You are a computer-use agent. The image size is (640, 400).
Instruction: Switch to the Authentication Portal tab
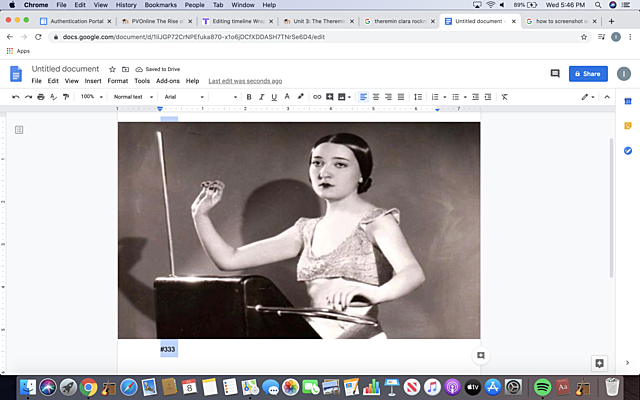[76, 21]
